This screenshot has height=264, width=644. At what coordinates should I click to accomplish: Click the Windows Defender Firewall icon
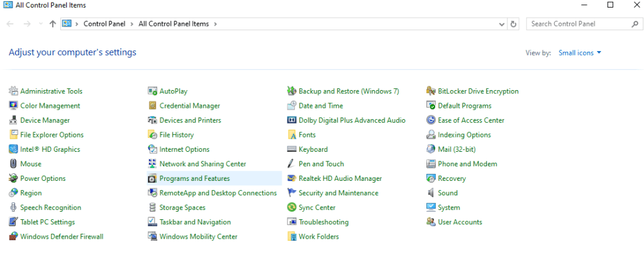(14, 237)
